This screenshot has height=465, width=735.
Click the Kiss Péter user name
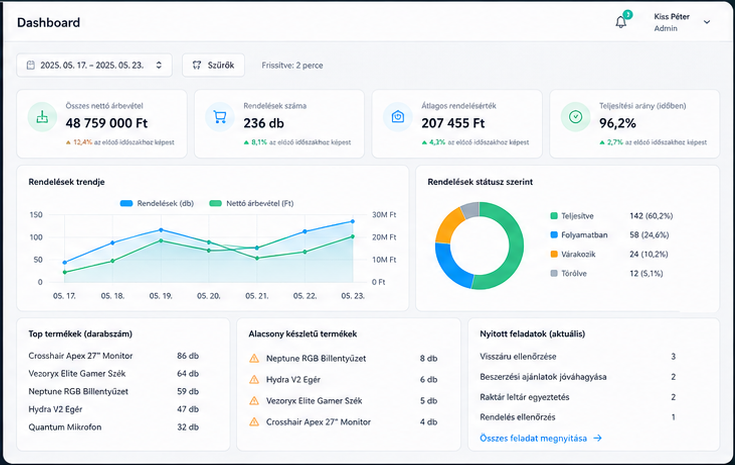coord(672,16)
